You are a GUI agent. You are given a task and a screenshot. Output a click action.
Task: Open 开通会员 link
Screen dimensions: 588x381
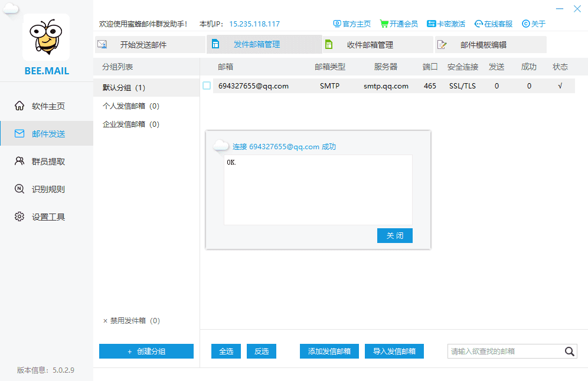398,24
